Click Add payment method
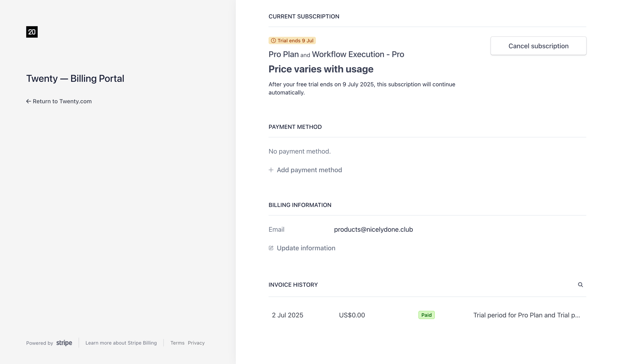The width and height of the screenshot is (619, 364). 305,170
